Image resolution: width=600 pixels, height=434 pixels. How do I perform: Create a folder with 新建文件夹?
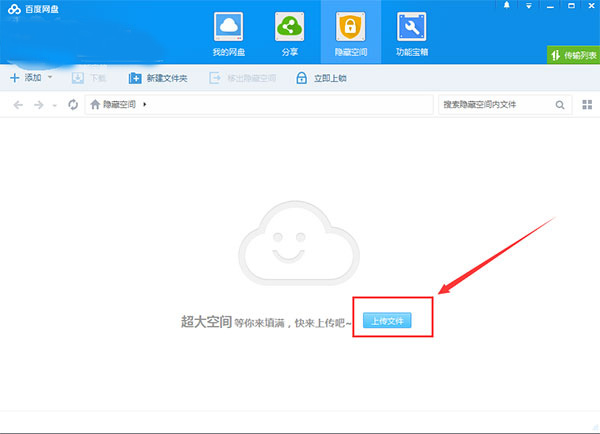pyautogui.click(x=158, y=78)
